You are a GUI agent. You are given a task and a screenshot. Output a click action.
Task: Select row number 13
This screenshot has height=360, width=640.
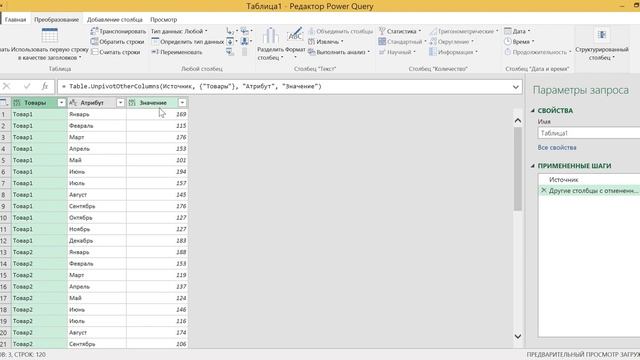tap(4, 252)
